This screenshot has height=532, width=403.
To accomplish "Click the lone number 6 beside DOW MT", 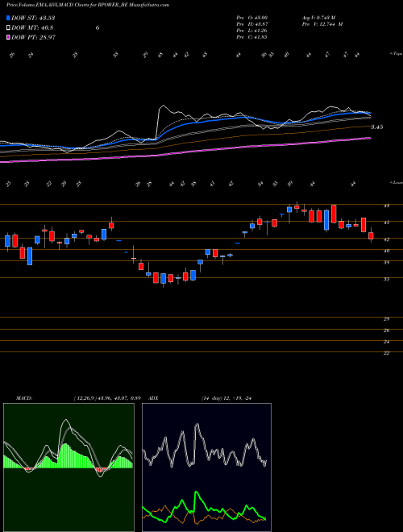I will tap(98, 28).
